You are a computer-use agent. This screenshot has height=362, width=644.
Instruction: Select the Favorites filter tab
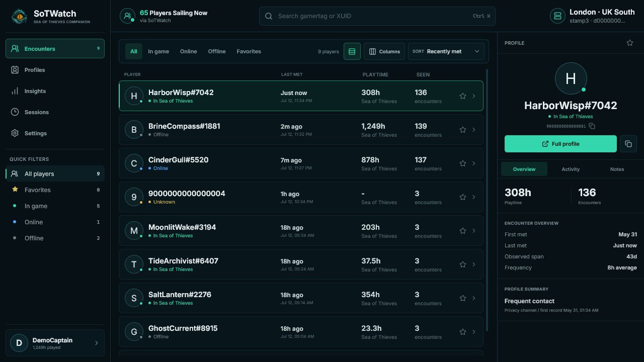(x=249, y=51)
